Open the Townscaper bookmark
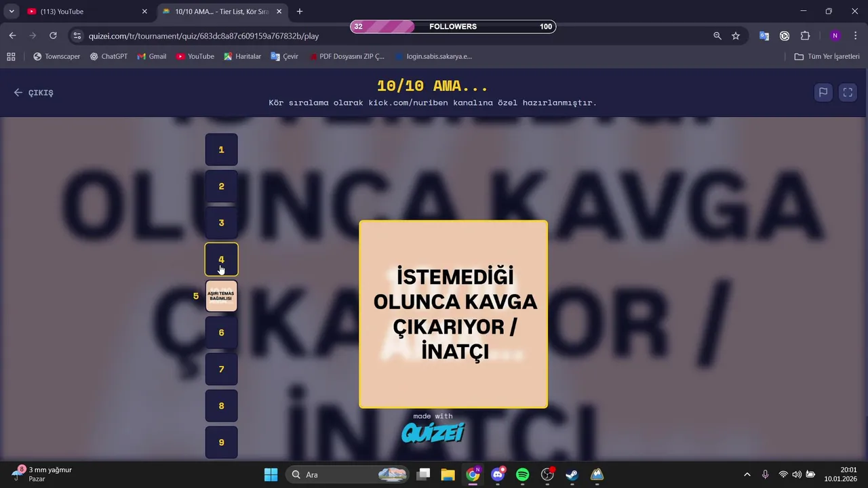This screenshot has width=868, height=488. click(57, 56)
